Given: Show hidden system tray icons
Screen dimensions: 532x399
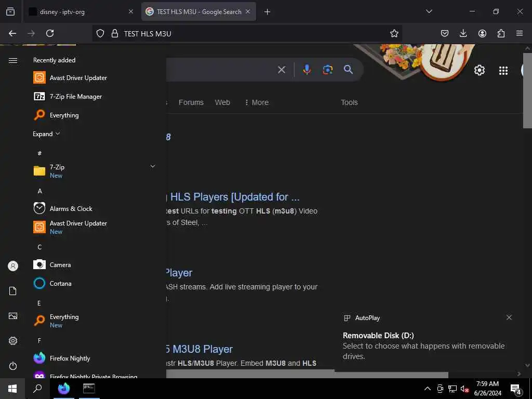Looking at the screenshot, I should 428,389.
